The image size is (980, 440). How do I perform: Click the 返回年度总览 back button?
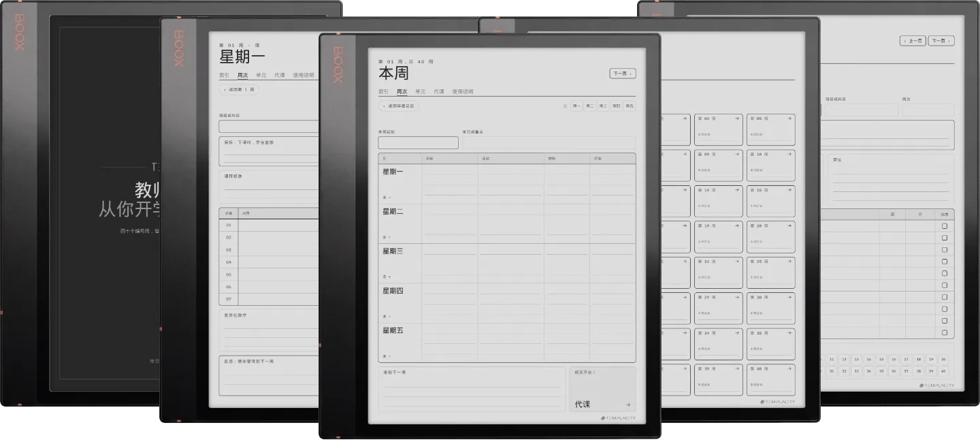pyautogui.click(x=397, y=106)
